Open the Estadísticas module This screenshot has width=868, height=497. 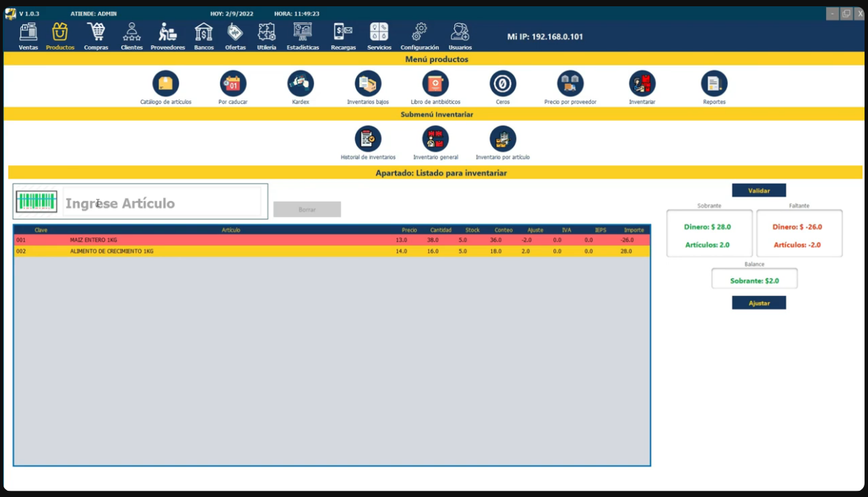tap(303, 33)
